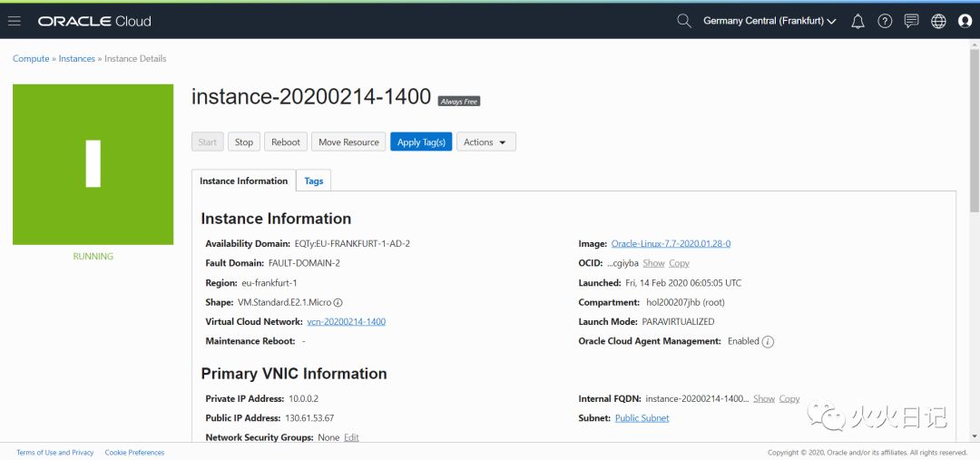Image resolution: width=980 pixels, height=460 pixels.
Task: Click the PARAVIRTUALIZED launch mode value
Action: click(x=678, y=322)
